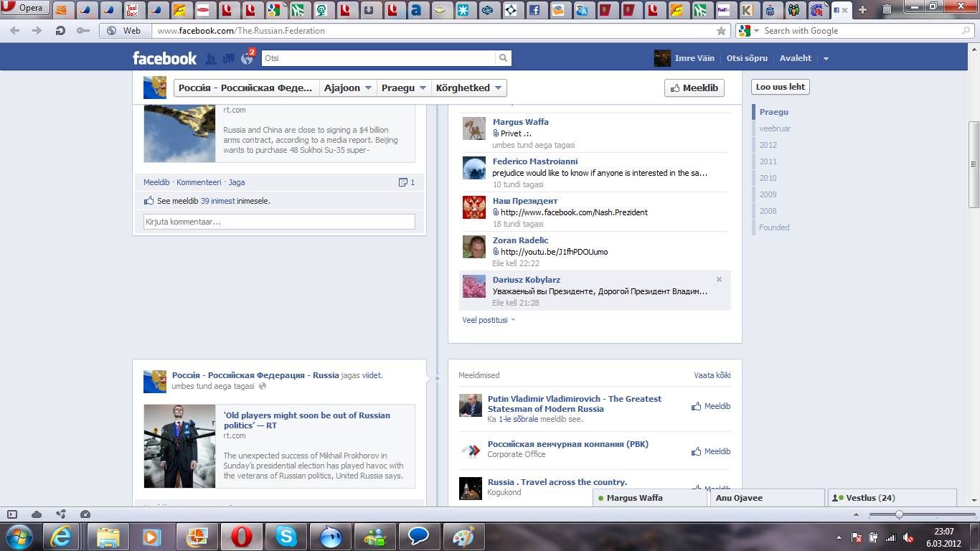Image resolution: width=980 pixels, height=551 pixels.
Task: Click the Facebook logo
Action: tap(164, 58)
